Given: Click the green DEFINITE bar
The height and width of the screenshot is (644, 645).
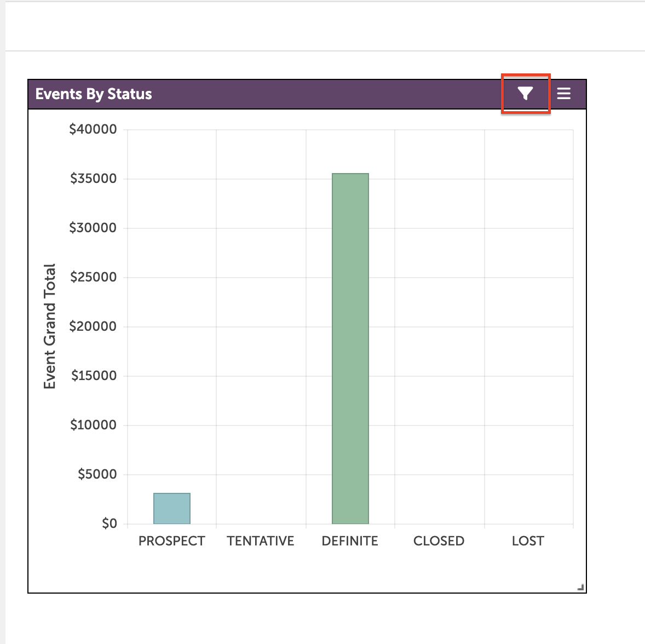Looking at the screenshot, I should tap(350, 348).
